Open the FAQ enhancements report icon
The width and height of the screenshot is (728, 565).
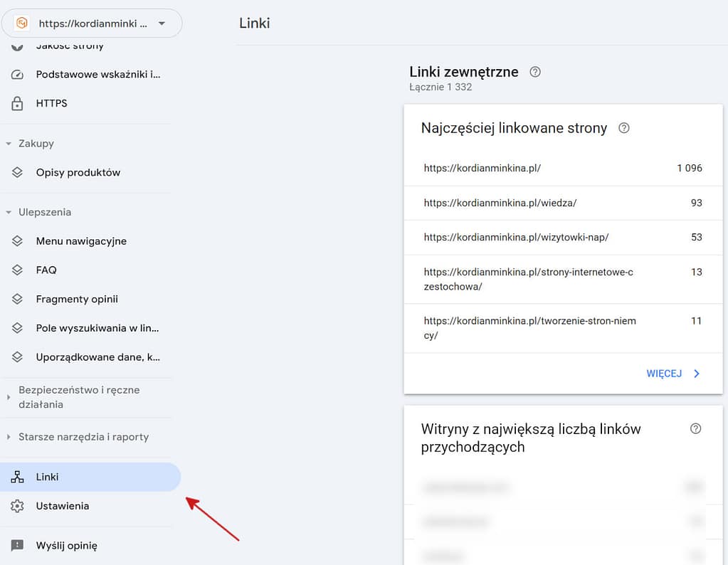pyautogui.click(x=17, y=270)
